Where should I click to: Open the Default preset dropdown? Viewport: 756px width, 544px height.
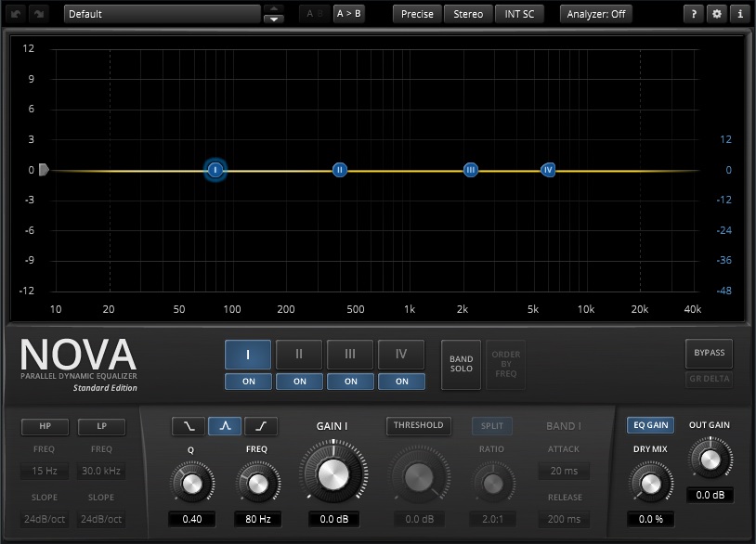[163, 14]
